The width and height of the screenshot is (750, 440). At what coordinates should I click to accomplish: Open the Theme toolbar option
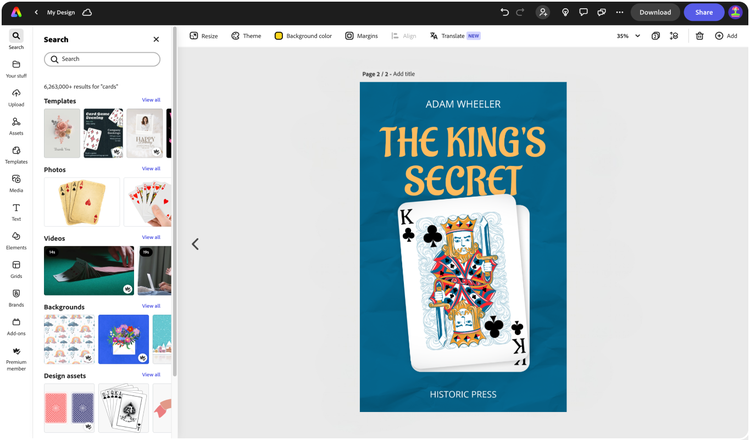(x=246, y=36)
